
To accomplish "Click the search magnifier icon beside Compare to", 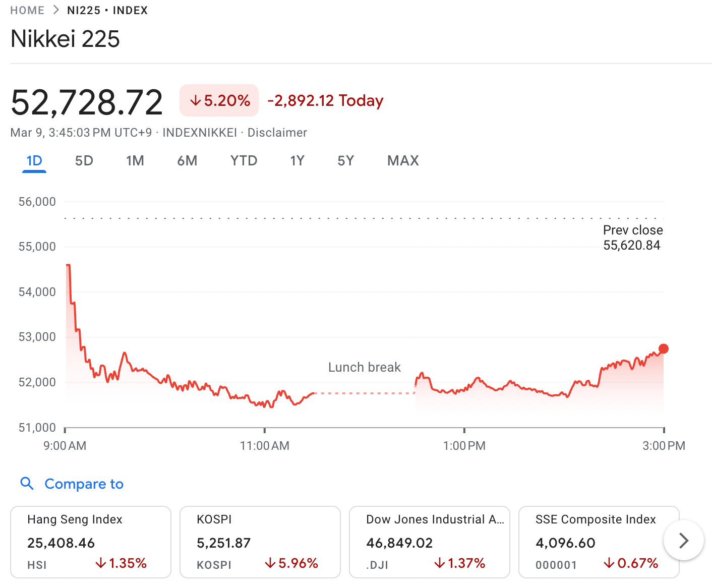I will tap(27, 484).
